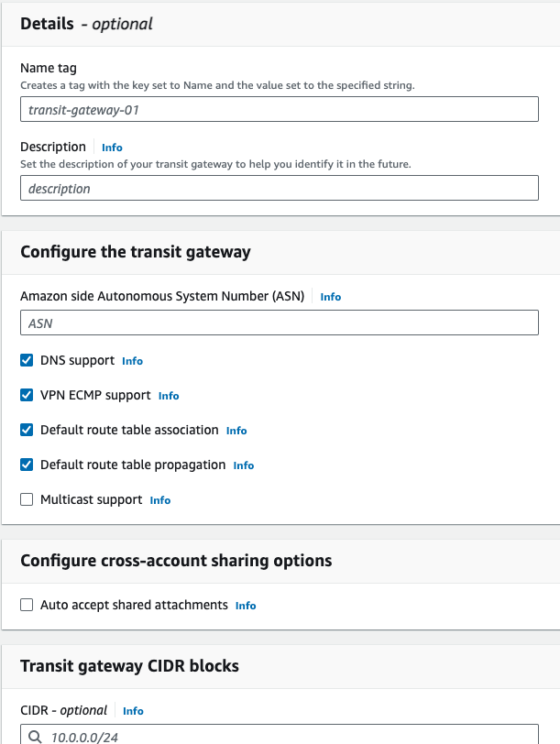Viewport: 560px width, 744px height.
Task: Enable Auto accept shared attachments
Action: tap(27, 605)
